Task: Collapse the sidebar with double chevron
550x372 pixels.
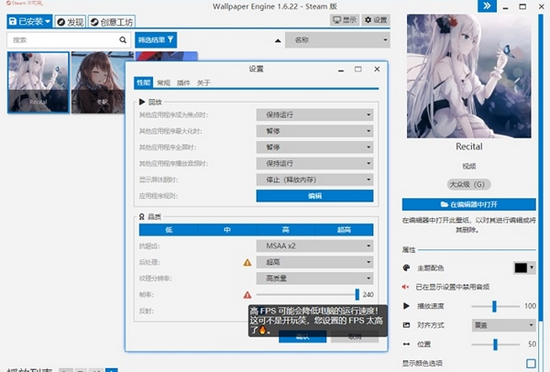Action: tap(487, 6)
